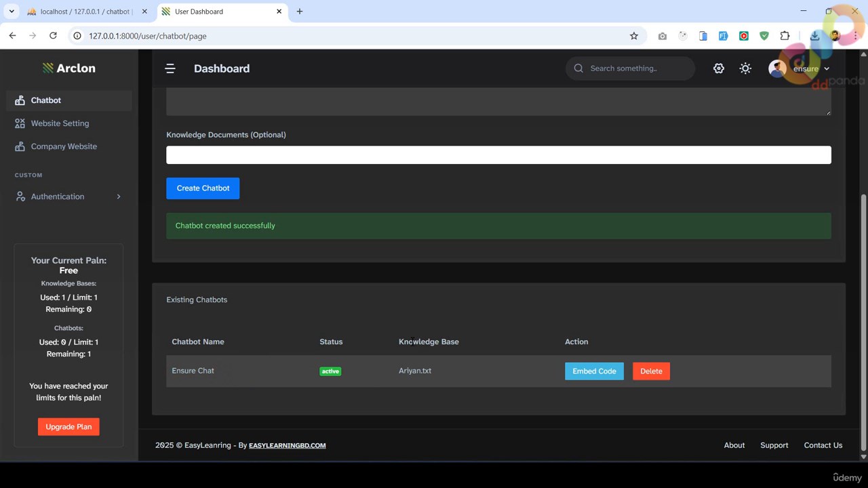Click the active status badge
The height and width of the screenshot is (488, 868).
(330, 371)
